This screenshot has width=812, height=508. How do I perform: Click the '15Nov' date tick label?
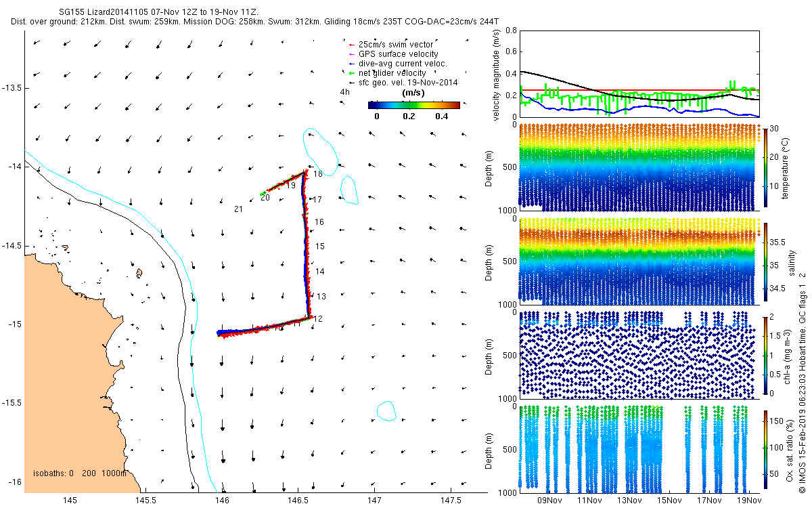pyautogui.click(x=669, y=501)
